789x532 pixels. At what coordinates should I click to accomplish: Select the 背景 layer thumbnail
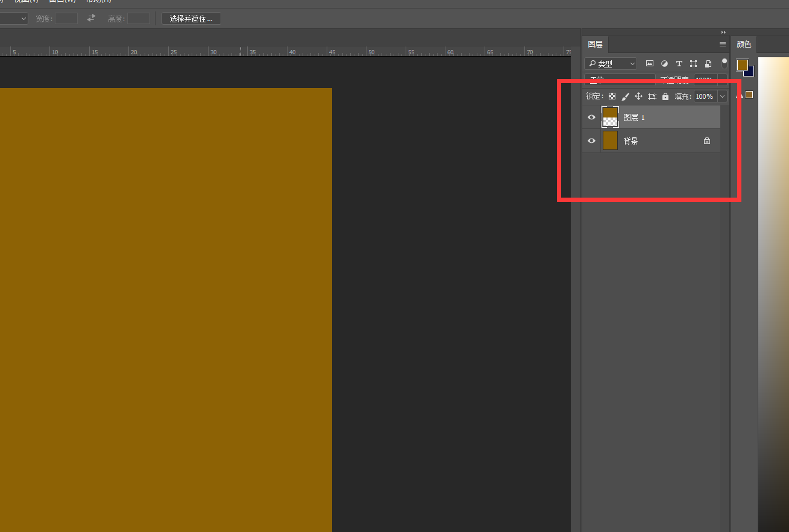point(611,140)
